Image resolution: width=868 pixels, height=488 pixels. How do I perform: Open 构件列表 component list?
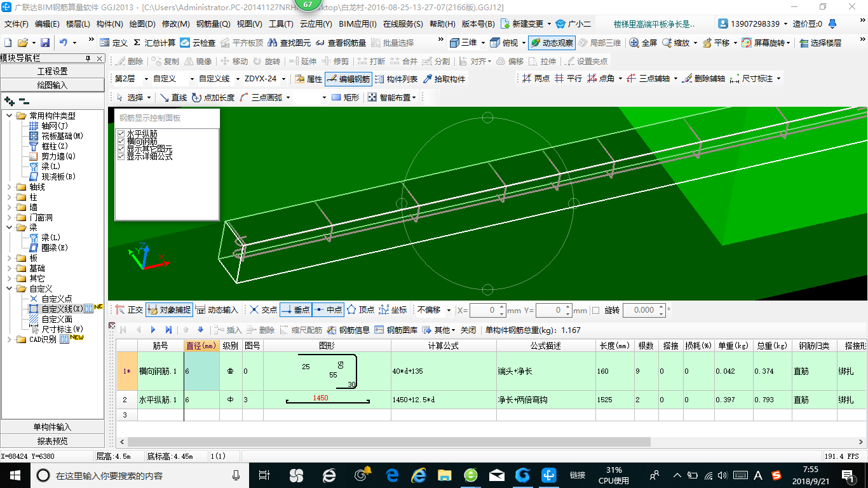point(396,79)
